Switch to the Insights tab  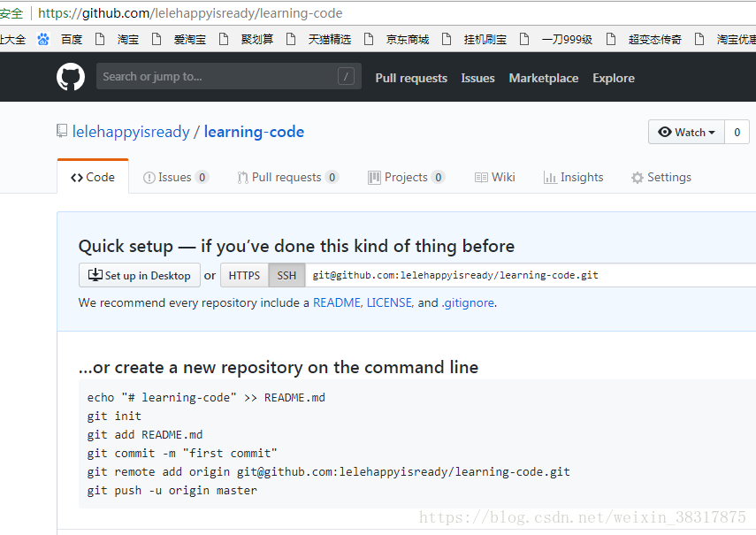point(573,178)
